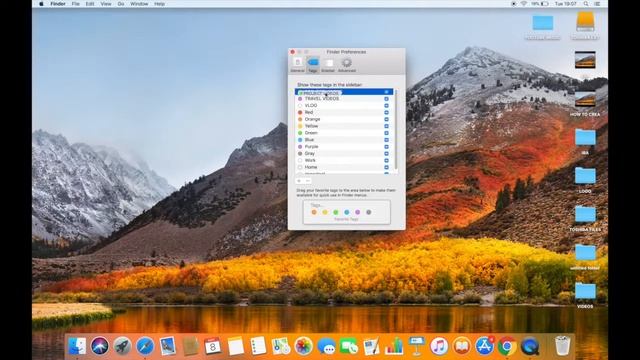Toggle the Orange tag sidebar checkbox
640x360 pixels.
click(x=386, y=119)
